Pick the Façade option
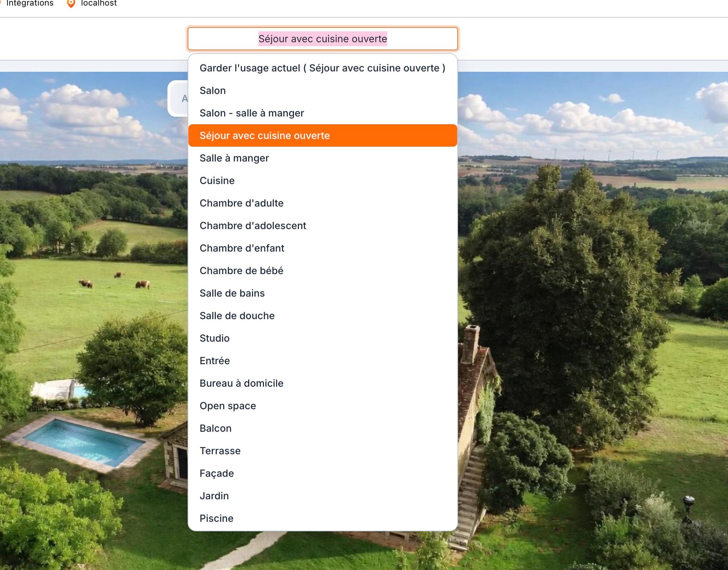 [x=322, y=473]
